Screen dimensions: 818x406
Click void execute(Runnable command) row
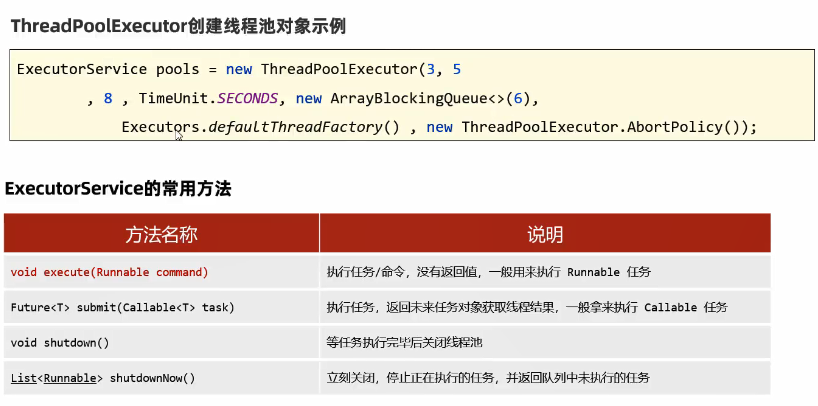point(161,272)
